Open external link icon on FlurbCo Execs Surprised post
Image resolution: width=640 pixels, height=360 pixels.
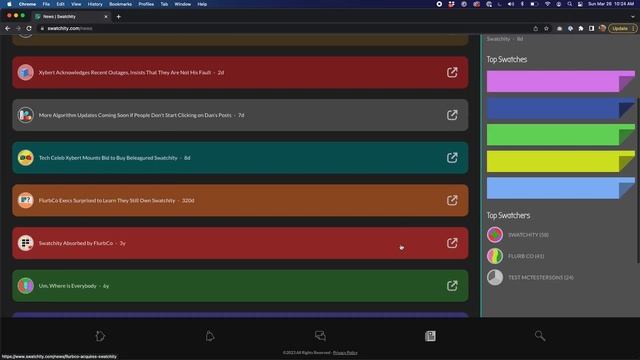pyautogui.click(x=452, y=200)
